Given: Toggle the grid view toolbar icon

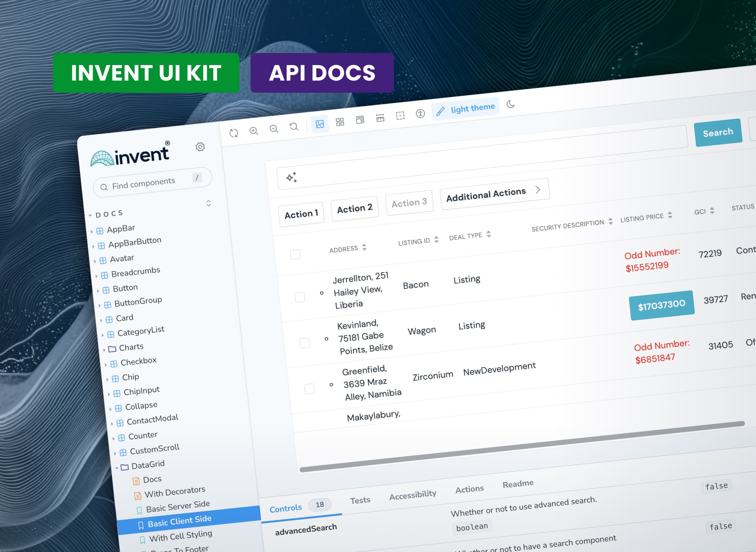Looking at the screenshot, I should point(340,122).
